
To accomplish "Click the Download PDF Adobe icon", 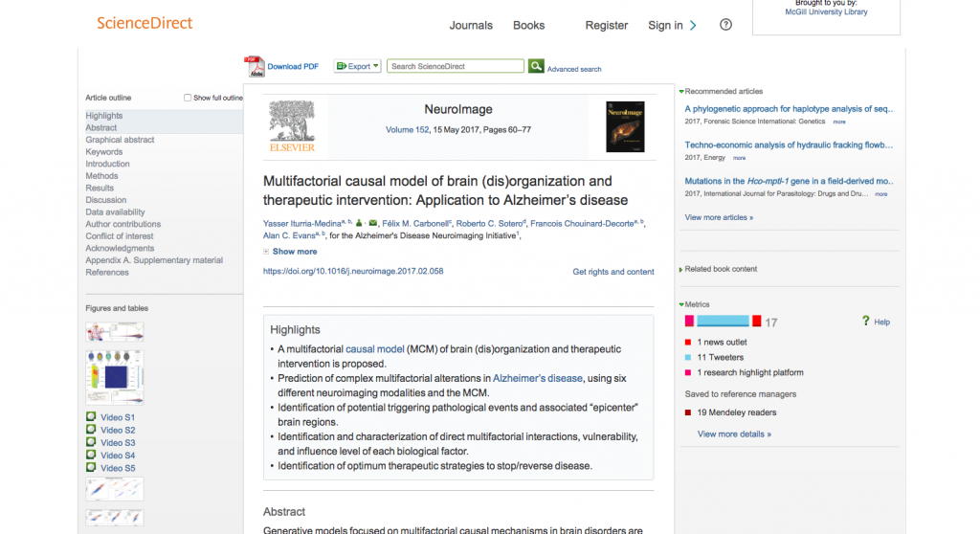I will tap(255, 66).
